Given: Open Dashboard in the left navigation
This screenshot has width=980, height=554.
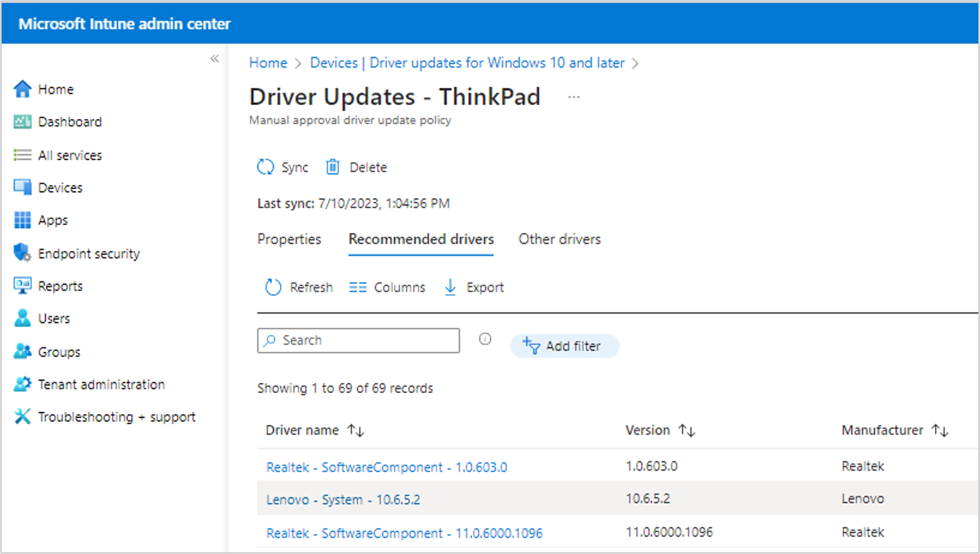Looking at the screenshot, I should pos(70,122).
